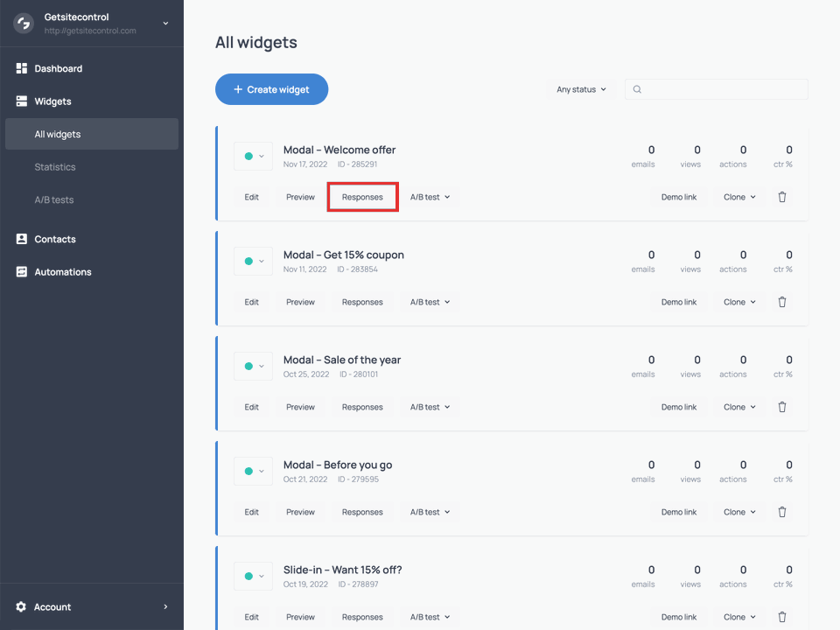Click the search magnifier icon
Screen dimensions: 840x630
click(x=637, y=88)
